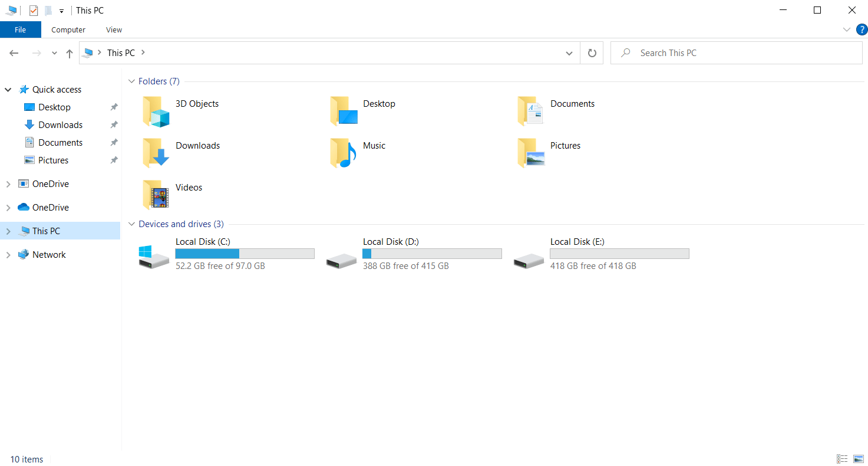Image resolution: width=868 pixels, height=466 pixels.
Task: Unpin Desktop from Quick access
Action: pyautogui.click(x=113, y=107)
